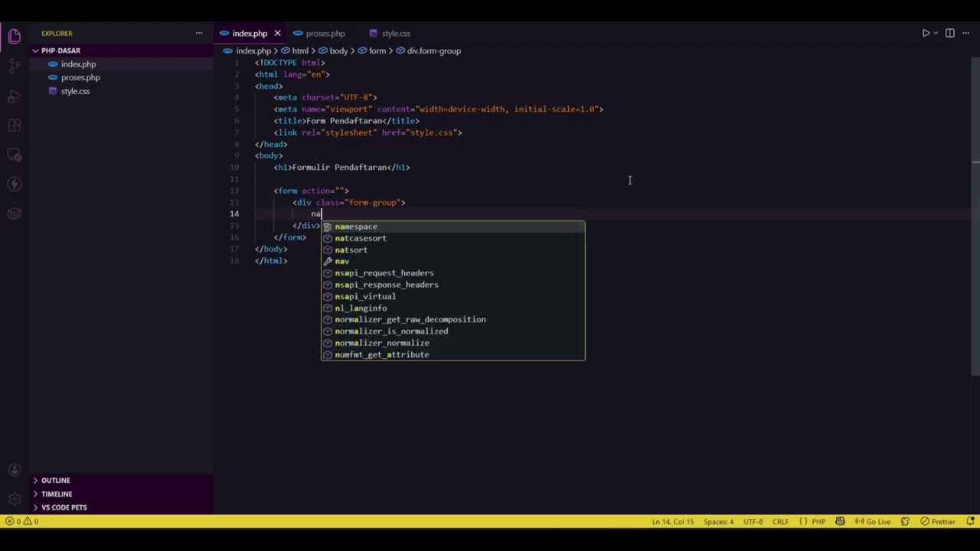Switch to the style.css tab
980x551 pixels.
pyautogui.click(x=396, y=34)
